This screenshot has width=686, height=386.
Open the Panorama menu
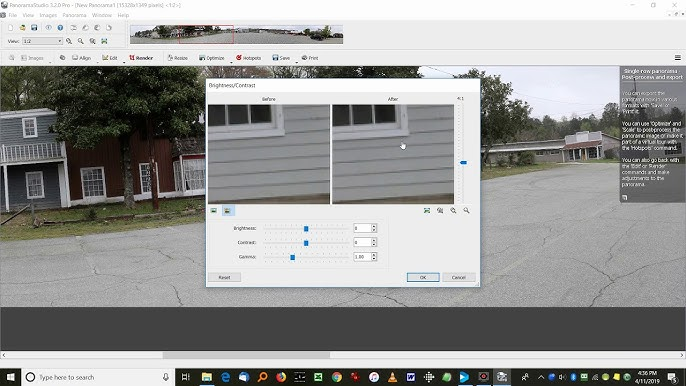pyautogui.click(x=74, y=15)
